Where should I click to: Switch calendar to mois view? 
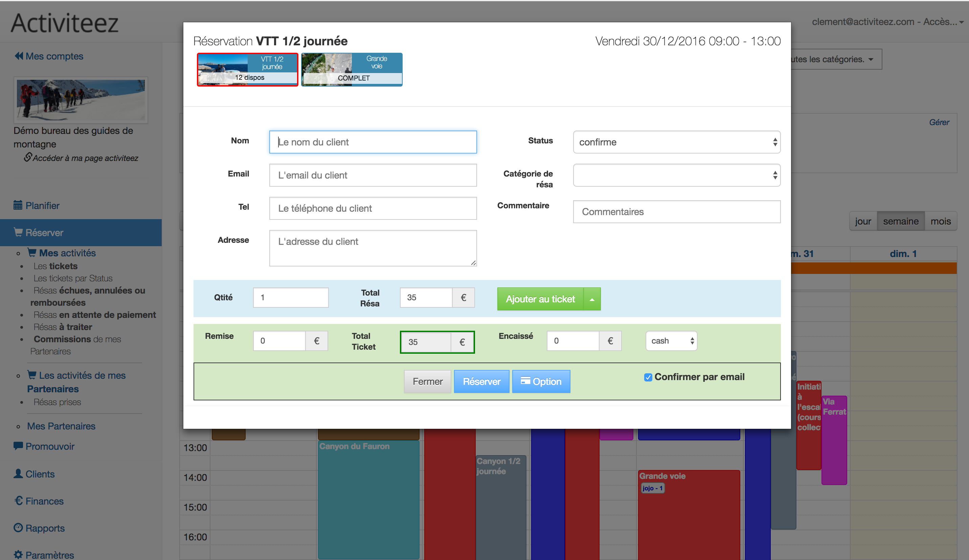[941, 221]
